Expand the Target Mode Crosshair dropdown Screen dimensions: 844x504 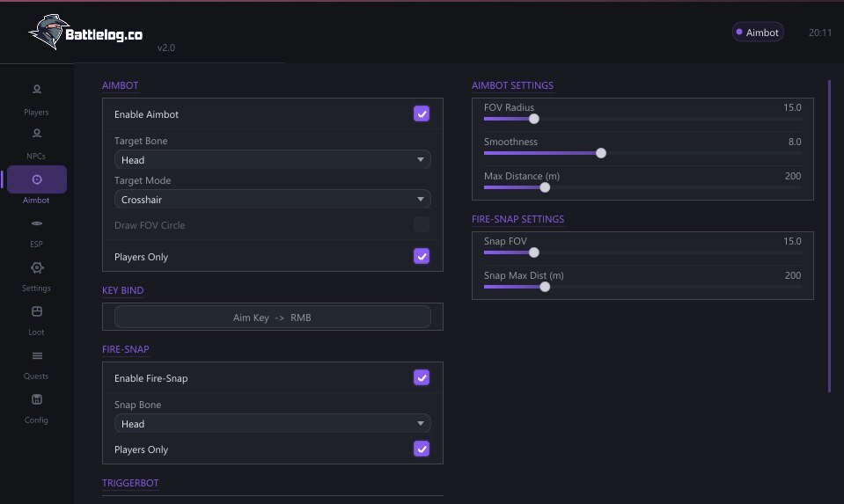[x=272, y=200]
